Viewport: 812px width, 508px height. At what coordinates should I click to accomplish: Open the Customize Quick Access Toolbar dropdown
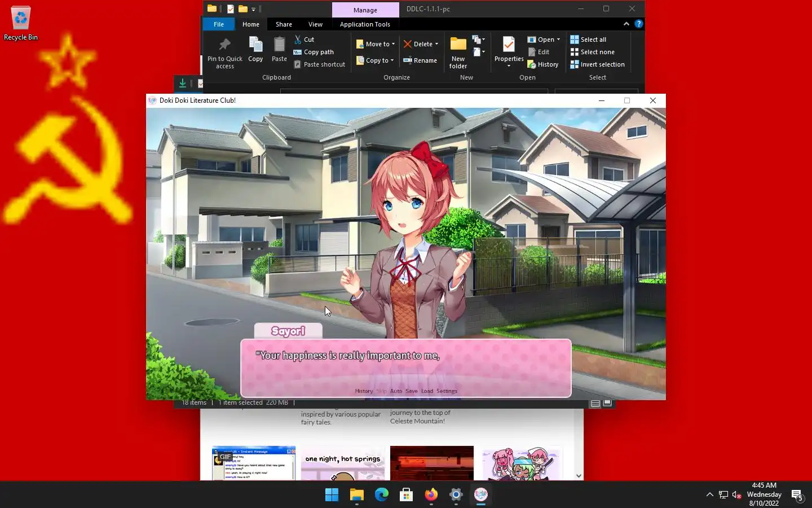click(253, 9)
